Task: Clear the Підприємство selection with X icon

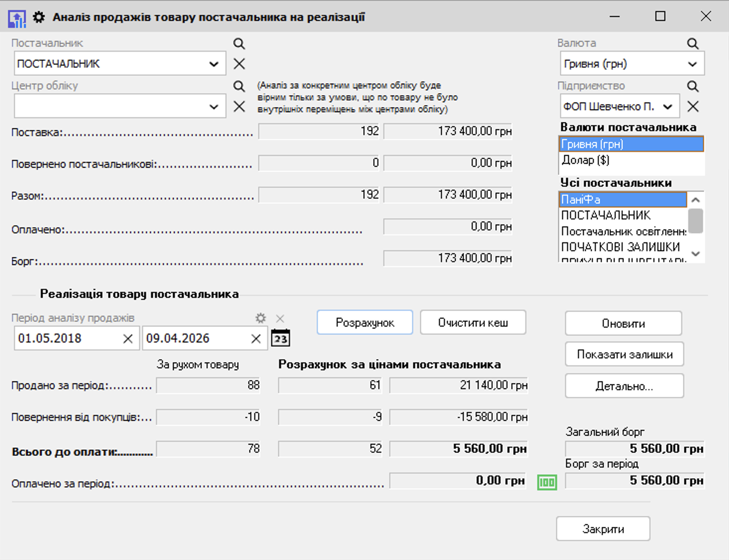Action: 693,107
